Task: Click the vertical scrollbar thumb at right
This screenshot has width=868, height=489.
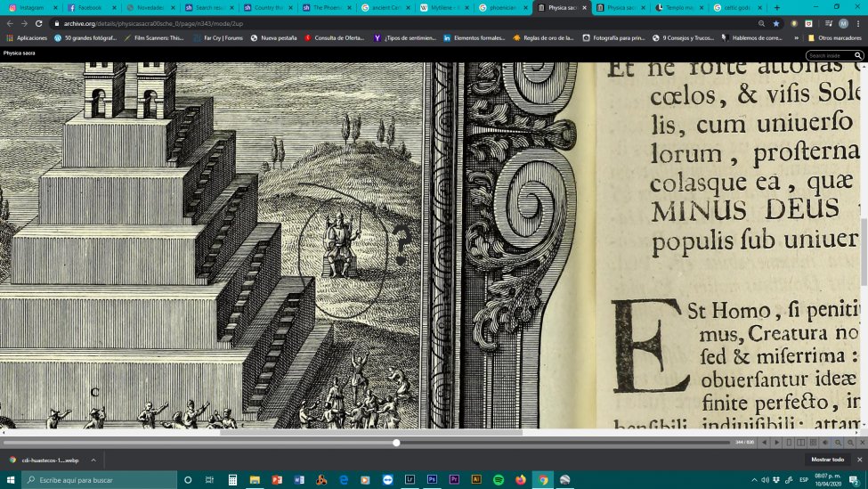Action: coord(864,252)
